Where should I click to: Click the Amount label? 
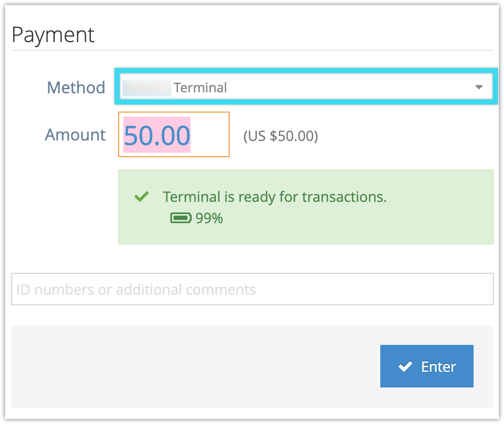coord(75,135)
